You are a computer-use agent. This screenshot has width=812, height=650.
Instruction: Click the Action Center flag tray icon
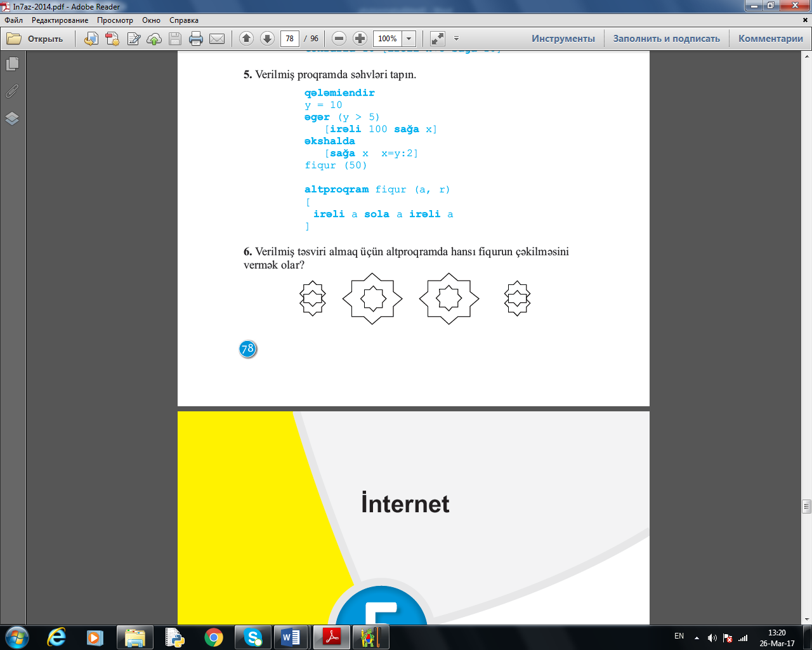728,638
